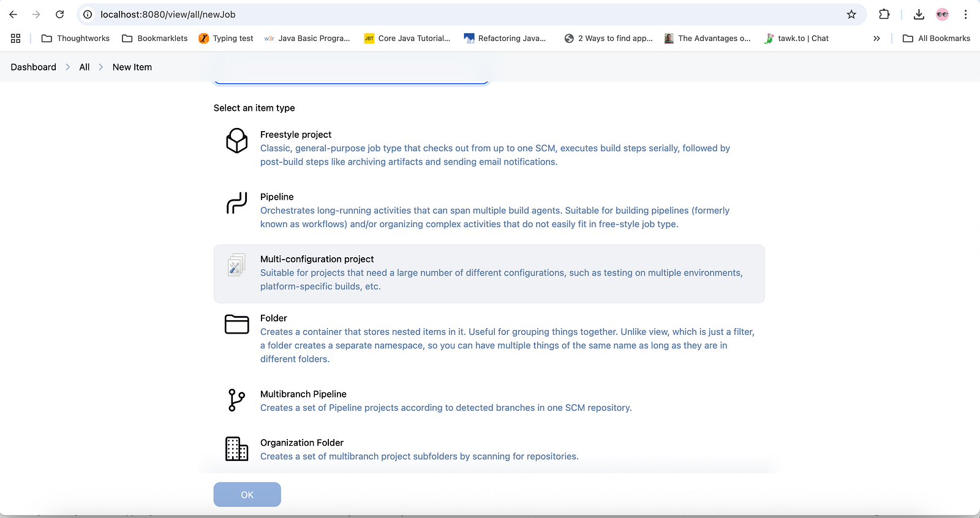The image size is (980, 518).
Task: Reload the page
Action: [59, 14]
